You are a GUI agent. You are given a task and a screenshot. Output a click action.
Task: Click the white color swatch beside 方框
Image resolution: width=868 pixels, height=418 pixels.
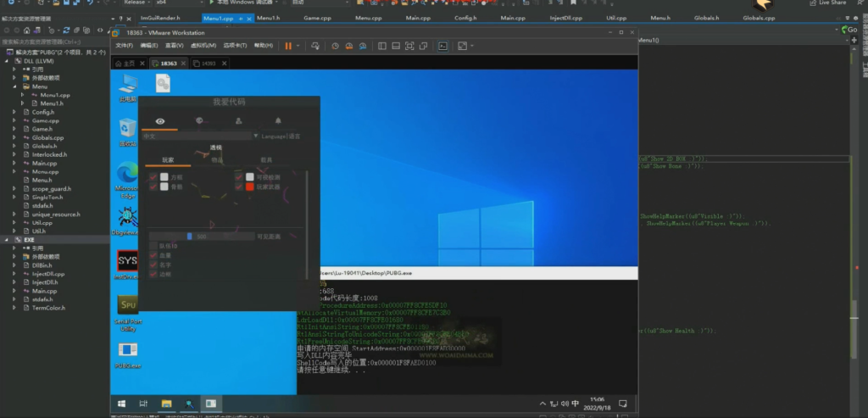pyautogui.click(x=164, y=177)
